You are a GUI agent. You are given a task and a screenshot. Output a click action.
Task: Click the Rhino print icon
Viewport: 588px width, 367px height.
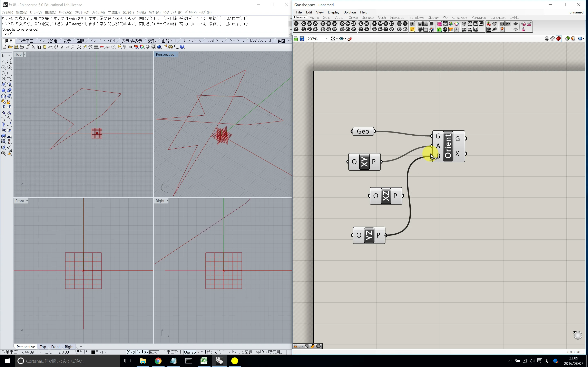pos(22,47)
